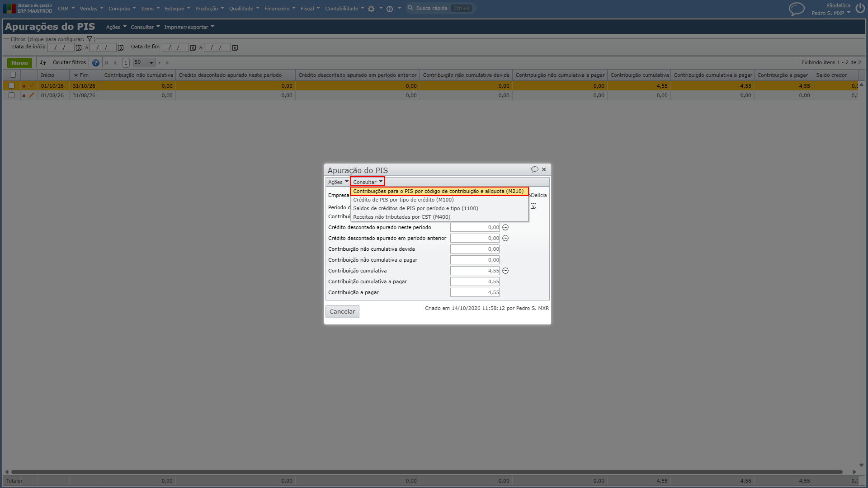Select Contribuições para o PIS (M210) option

[439, 191]
